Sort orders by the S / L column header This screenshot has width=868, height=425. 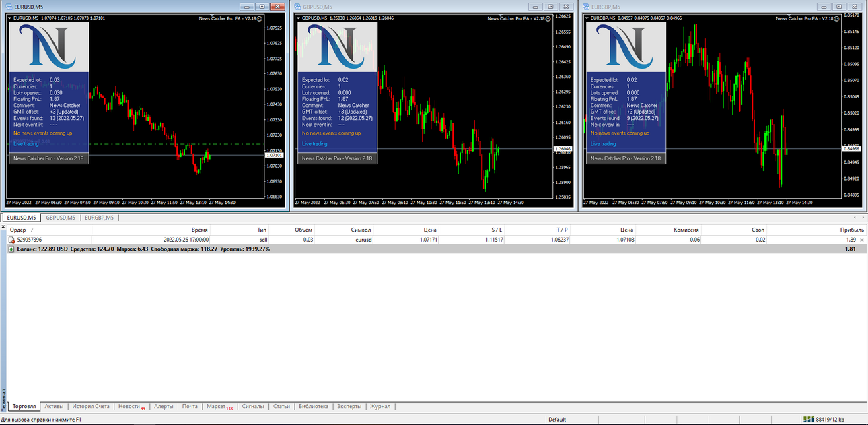[472, 230]
